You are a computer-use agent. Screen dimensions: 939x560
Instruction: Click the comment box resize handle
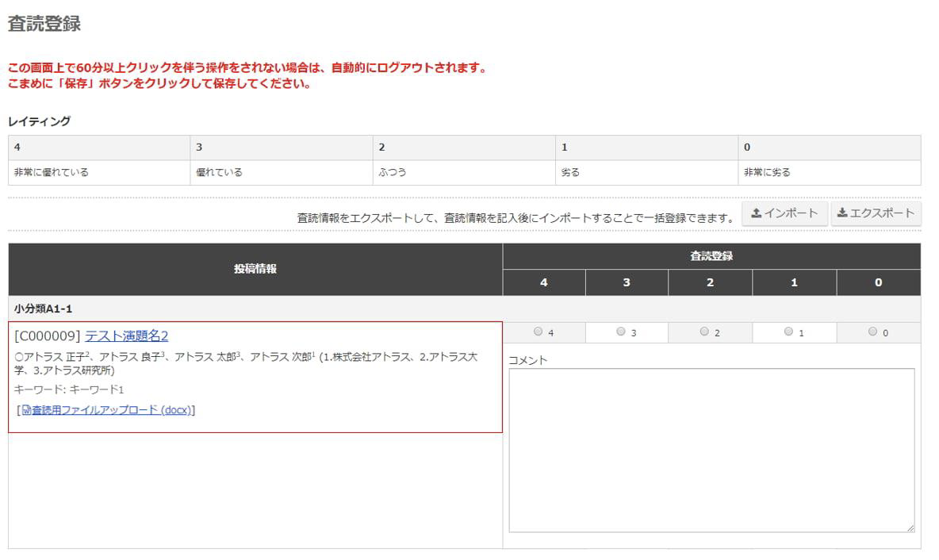click(x=910, y=527)
